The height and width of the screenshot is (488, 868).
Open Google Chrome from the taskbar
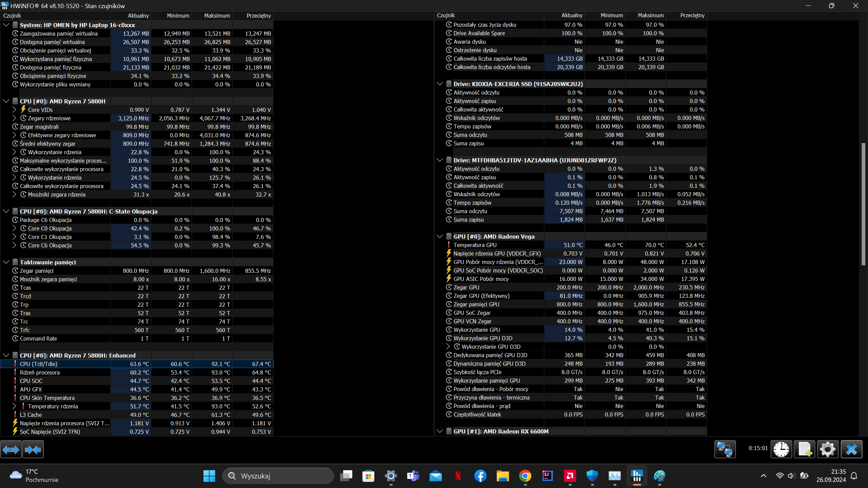pyautogui.click(x=525, y=476)
